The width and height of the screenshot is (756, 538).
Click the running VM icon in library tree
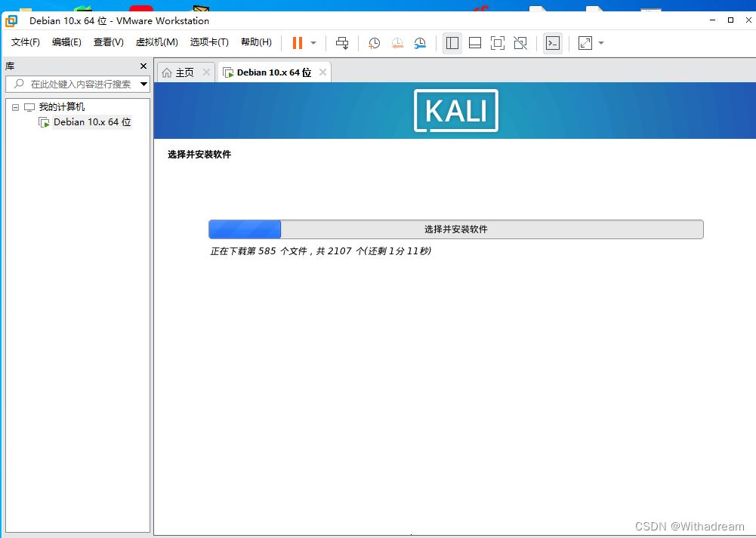[x=44, y=122]
